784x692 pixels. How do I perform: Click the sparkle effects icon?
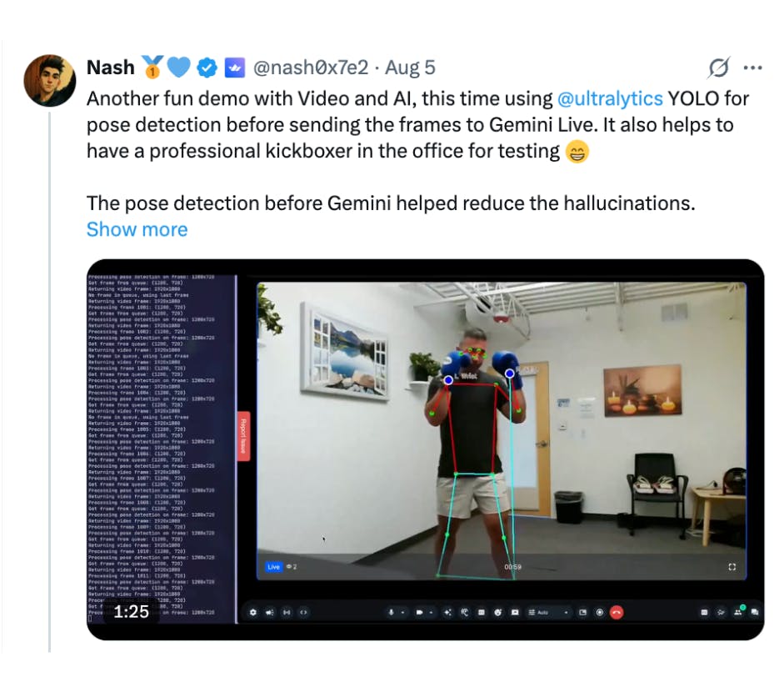tap(447, 613)
